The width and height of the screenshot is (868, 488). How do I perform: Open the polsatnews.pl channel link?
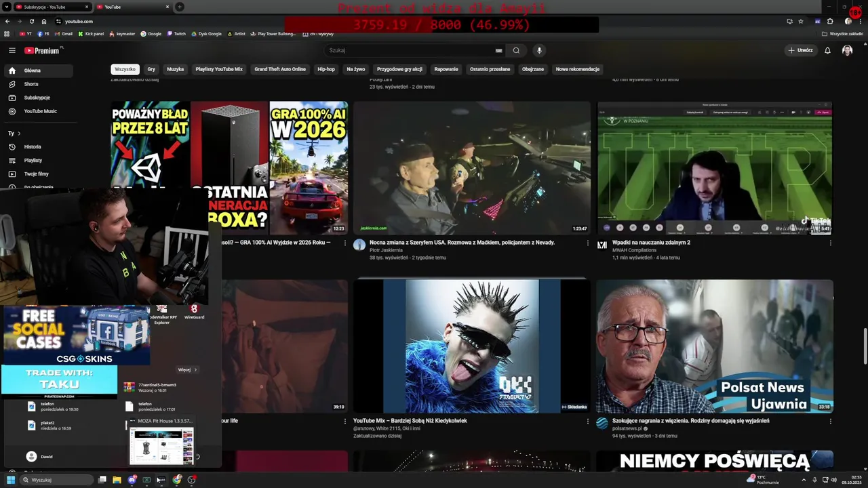coord(627,428)
